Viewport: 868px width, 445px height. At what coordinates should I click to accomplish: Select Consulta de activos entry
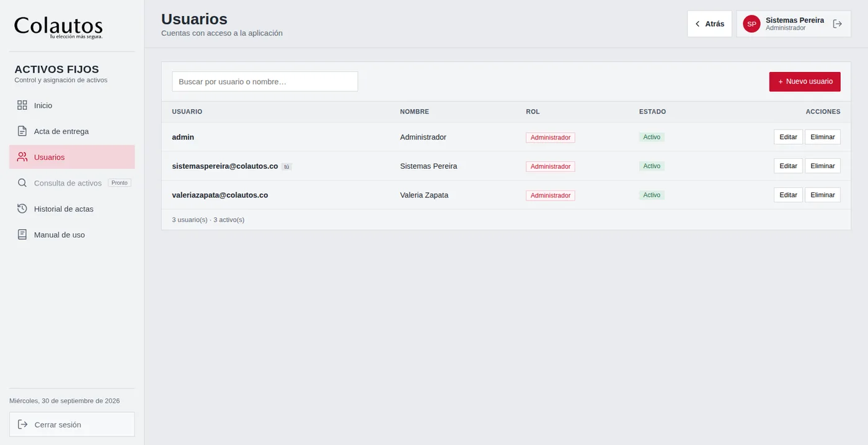[x=72, y=183]
